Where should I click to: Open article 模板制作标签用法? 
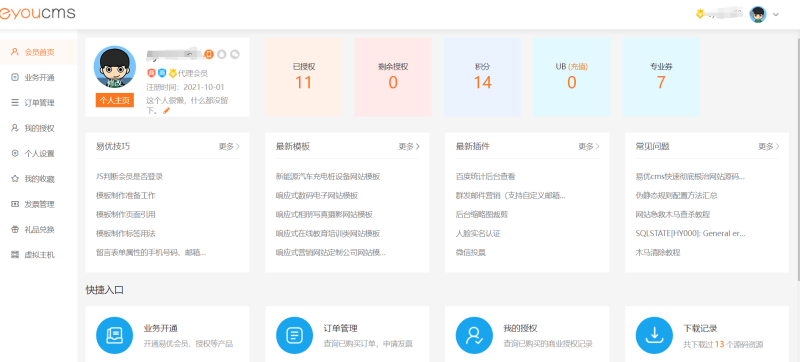(126, 233)
